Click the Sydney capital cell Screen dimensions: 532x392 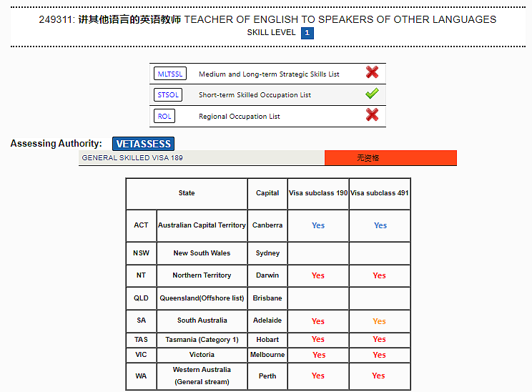pos(267,253)
